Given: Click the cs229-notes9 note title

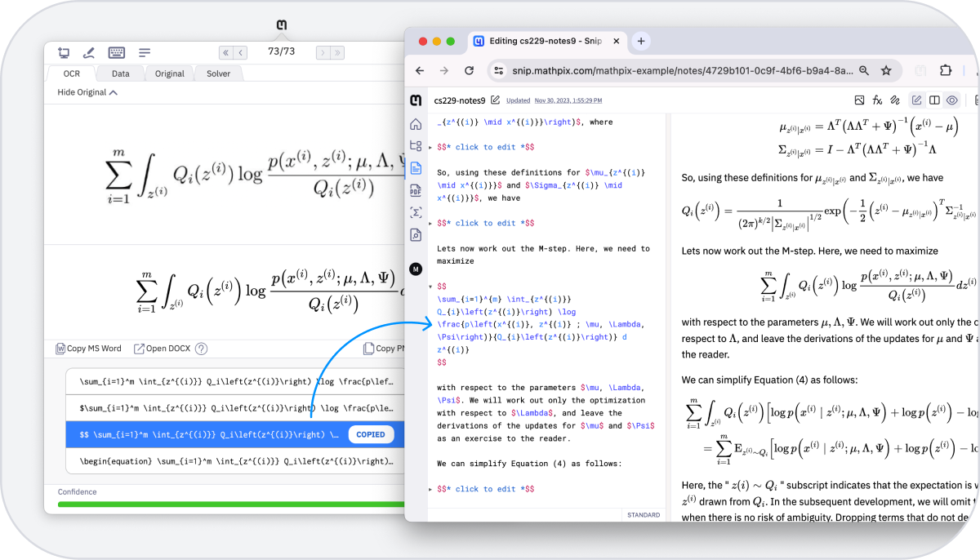Looking at the screenshot, I should coord(460,100).
